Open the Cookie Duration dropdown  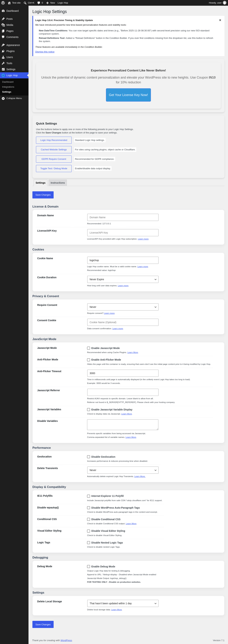point(123,279)
